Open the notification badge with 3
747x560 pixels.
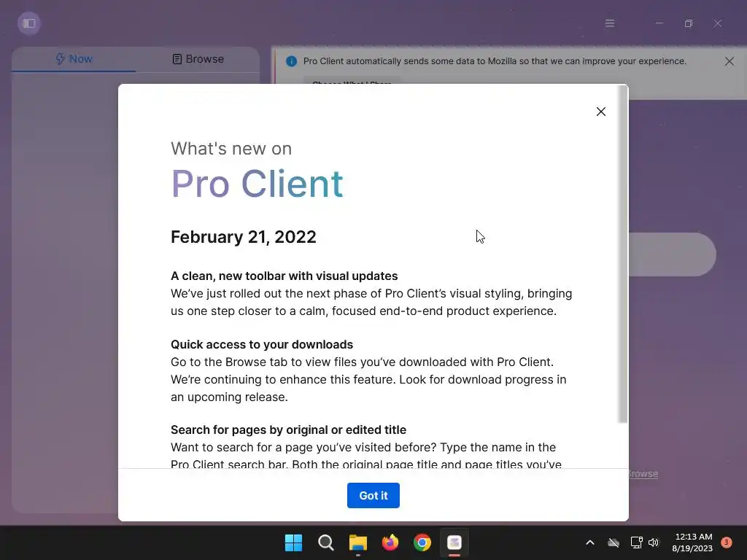coord(727,542)
